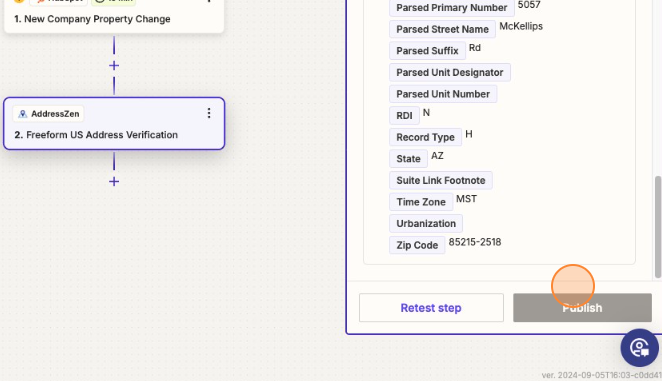
Task: Click the State field label
Action: (x=408, y=159)
